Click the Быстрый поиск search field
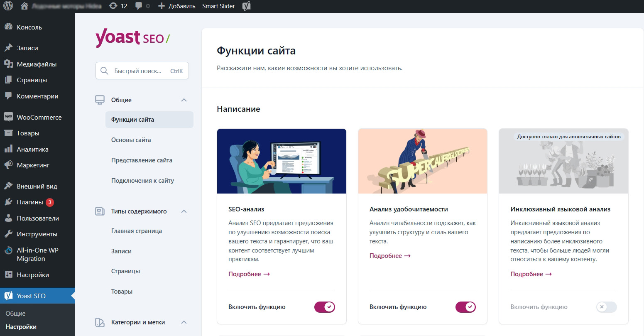Viewport: 644px width, 336px height. click(142, 71)
